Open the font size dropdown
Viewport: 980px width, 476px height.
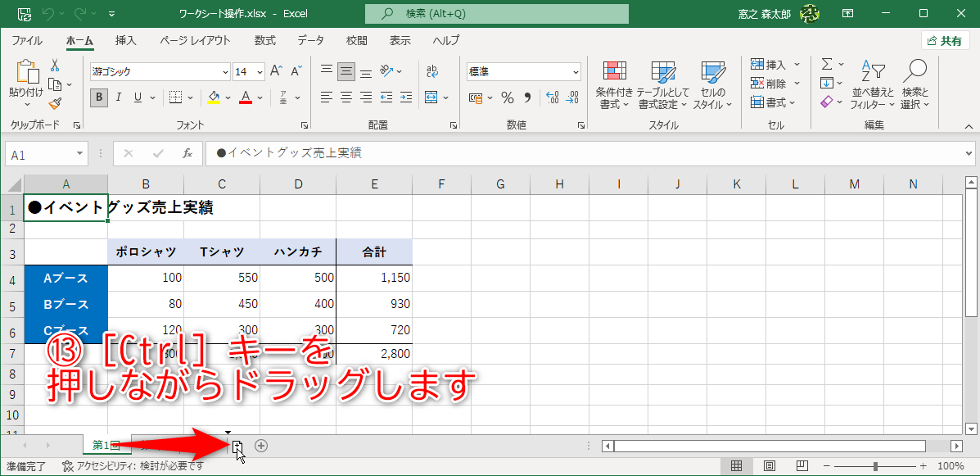click(x=260, y=71)
